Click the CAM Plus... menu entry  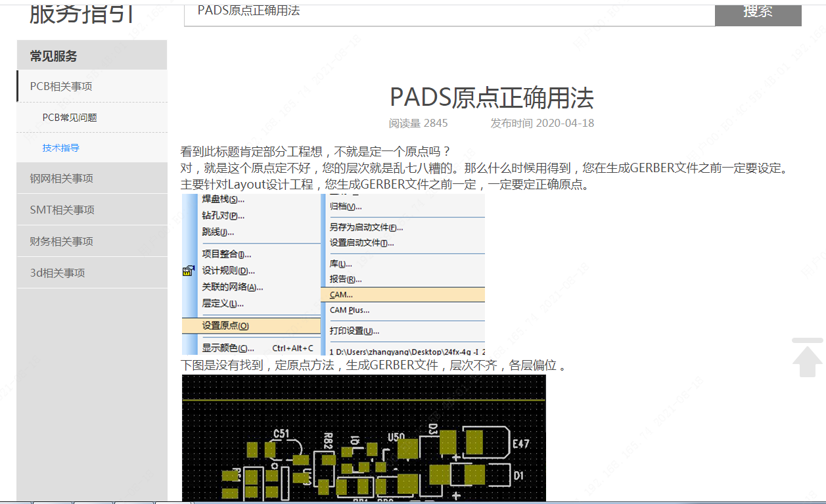[350, 310]
